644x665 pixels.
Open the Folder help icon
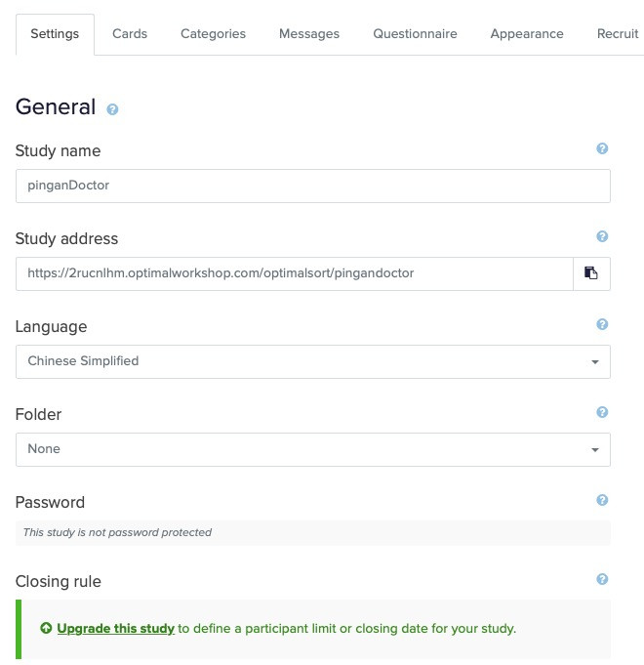(x=602, y=412)
